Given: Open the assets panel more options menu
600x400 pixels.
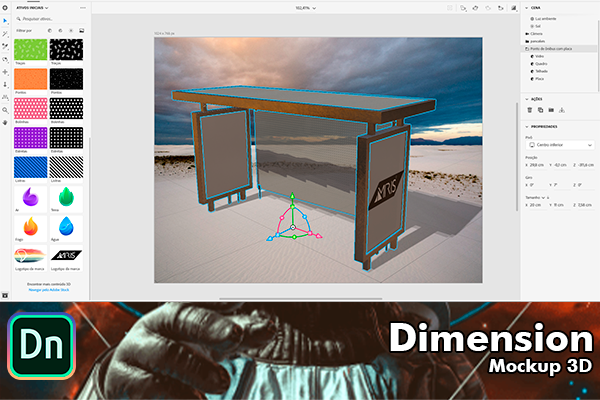Looking at the screenshot, I should coord(83,8).
